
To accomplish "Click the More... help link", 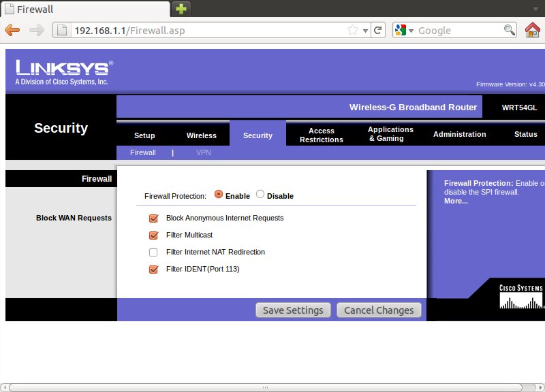I will coord(456,201).
